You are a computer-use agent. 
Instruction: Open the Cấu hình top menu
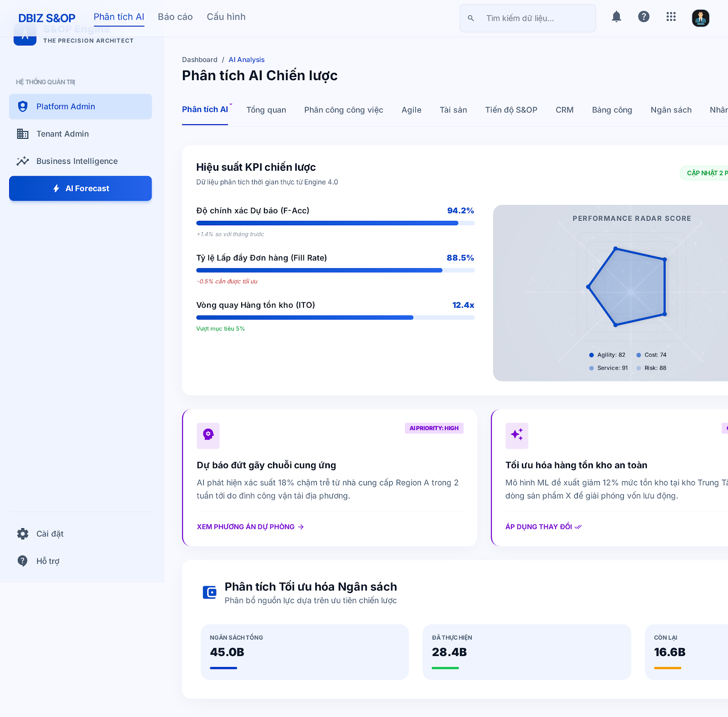coord(226,17)
